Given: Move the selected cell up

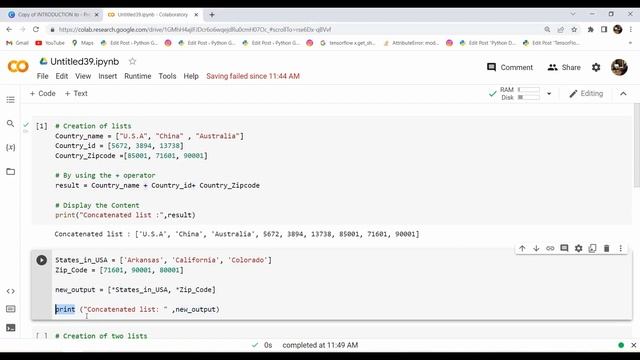Looking at the screenshot, I should coord(522,248).
